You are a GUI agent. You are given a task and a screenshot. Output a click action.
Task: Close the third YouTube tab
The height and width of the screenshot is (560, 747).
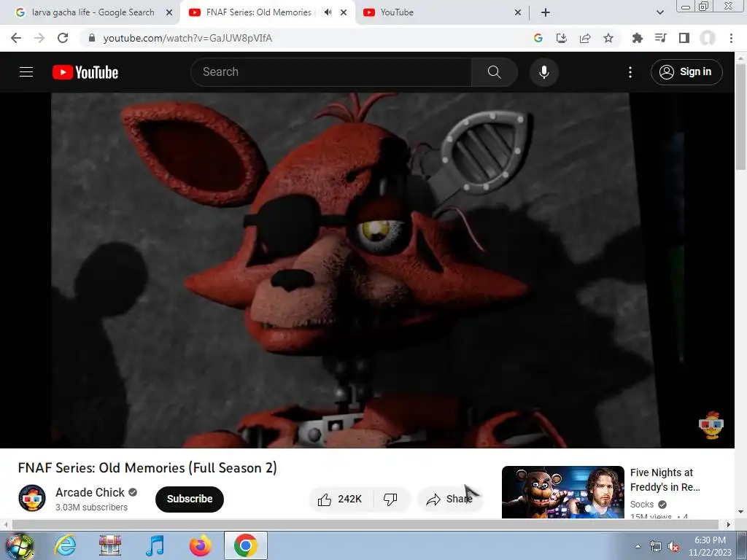point(518,12)
